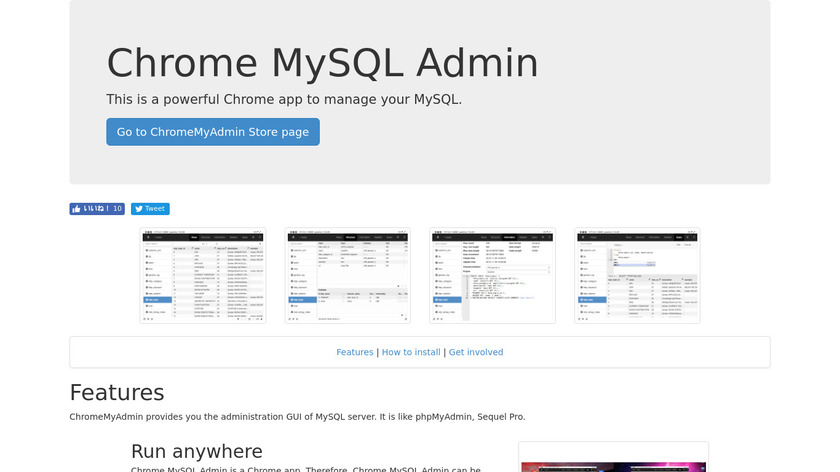Open the first screenshot thumbnail showing rows view
Image resolution: width=840 pixels, height=472 pixels.
tap(203, 275)
